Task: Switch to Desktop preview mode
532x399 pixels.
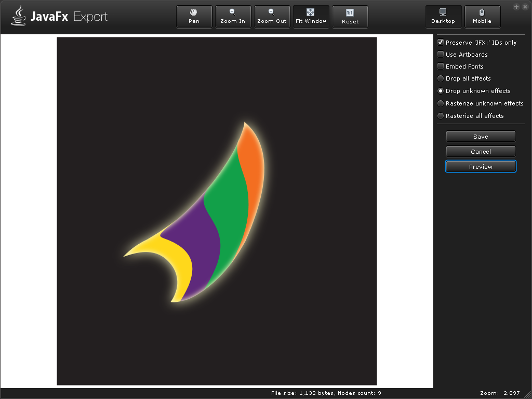Action: click(443, 17)
